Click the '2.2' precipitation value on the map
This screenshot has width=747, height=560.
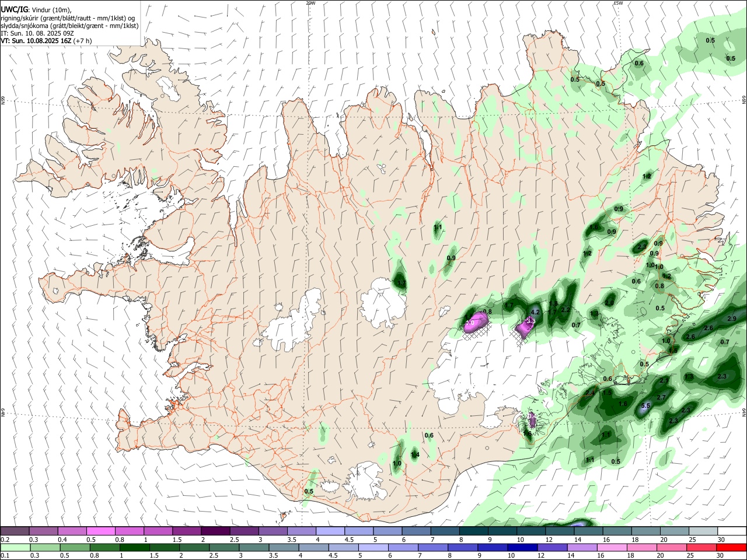pyautogui.click(x=565, y=310)
